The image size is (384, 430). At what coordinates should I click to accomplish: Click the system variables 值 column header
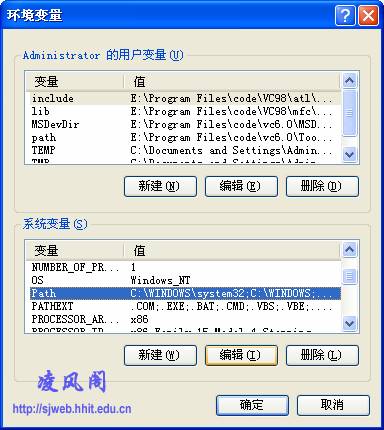[232, 251]
